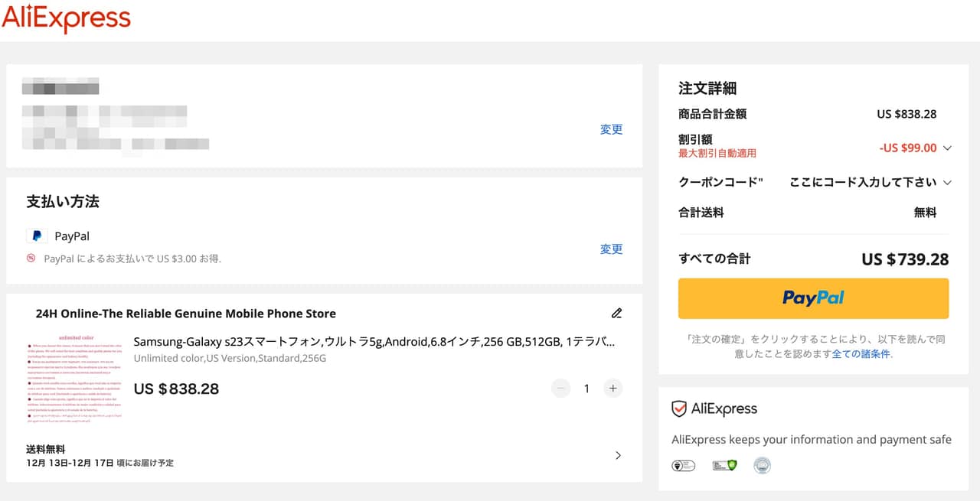Expand the 割引額 discount details chevron

[x=947, y=148]
